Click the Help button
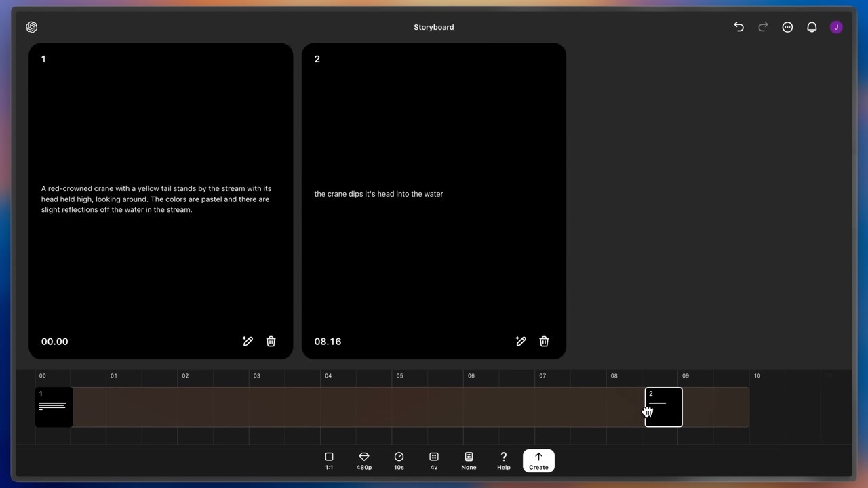 [x=503, y=461]
